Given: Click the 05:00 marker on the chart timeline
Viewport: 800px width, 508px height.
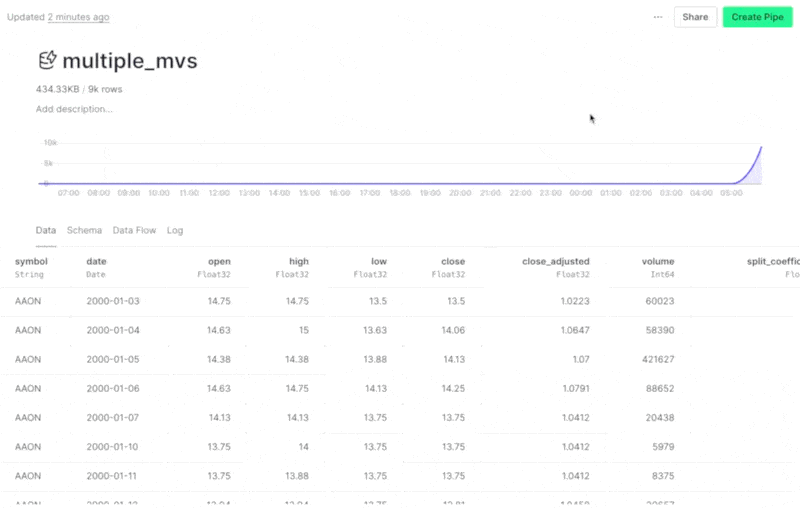Looking at the screenshot, I should (731, 193).
